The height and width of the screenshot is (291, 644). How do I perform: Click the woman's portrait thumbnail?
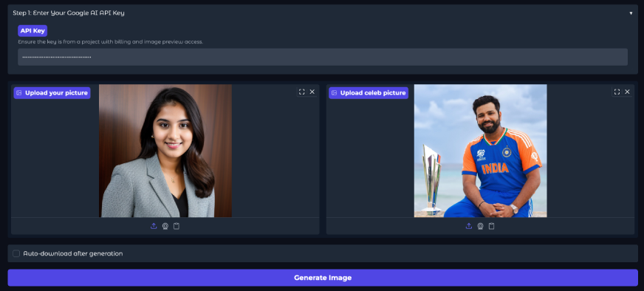coord(165,151)
